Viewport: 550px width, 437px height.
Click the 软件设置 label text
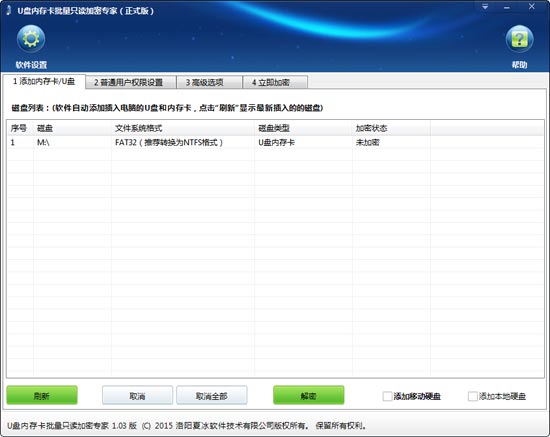pos(31,65)
